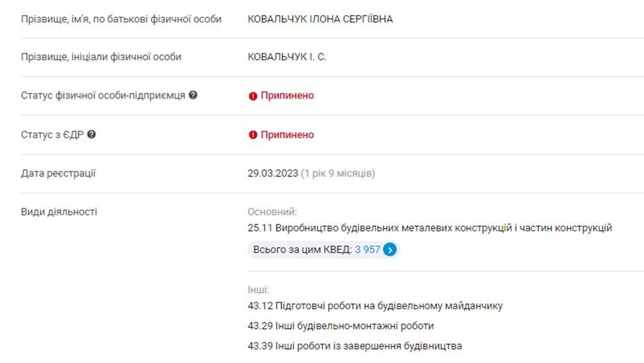Viewport: 644px width, 363px height.
Task: Click Прізвище, ініціали фізичної особи label
Action: tap(101, 57)
